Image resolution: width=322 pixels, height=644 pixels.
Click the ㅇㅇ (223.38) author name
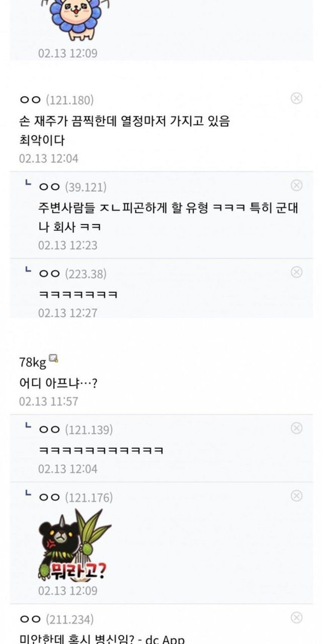72,274
